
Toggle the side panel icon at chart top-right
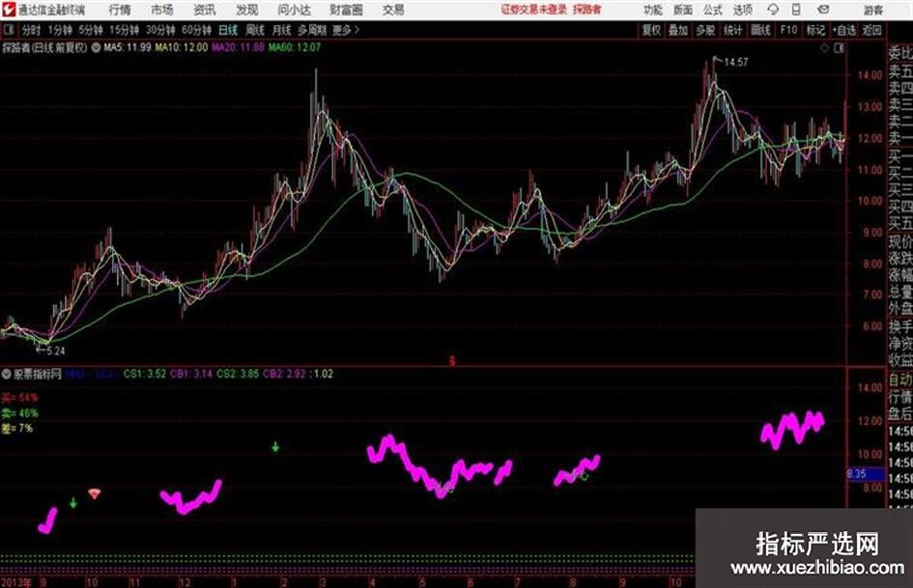[x=839, y=48]
